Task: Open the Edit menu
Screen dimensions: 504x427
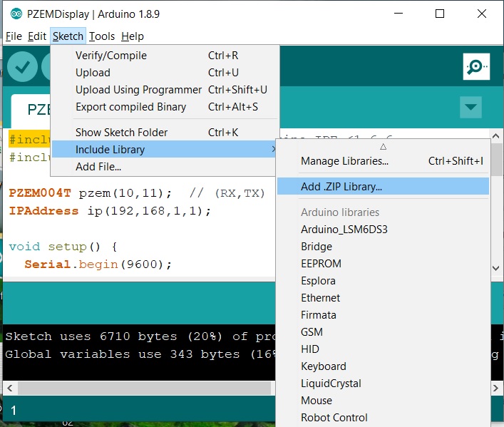Action: tap(37, 36)
